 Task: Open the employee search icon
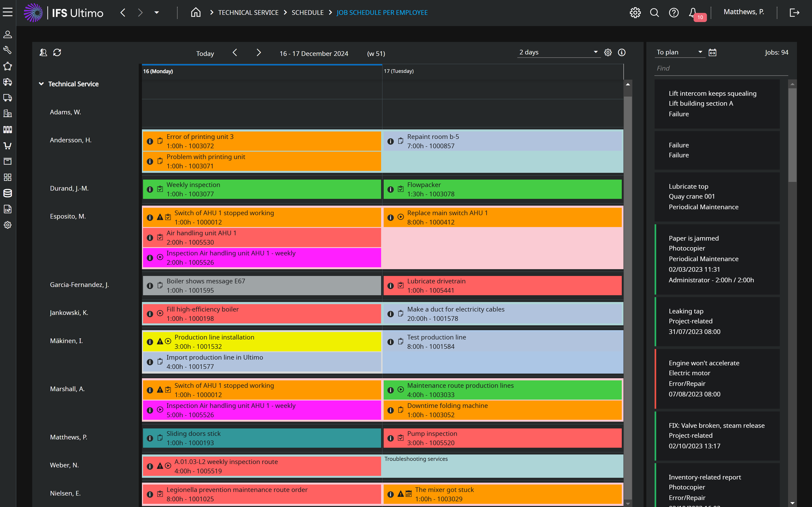(x=43, y=53)
